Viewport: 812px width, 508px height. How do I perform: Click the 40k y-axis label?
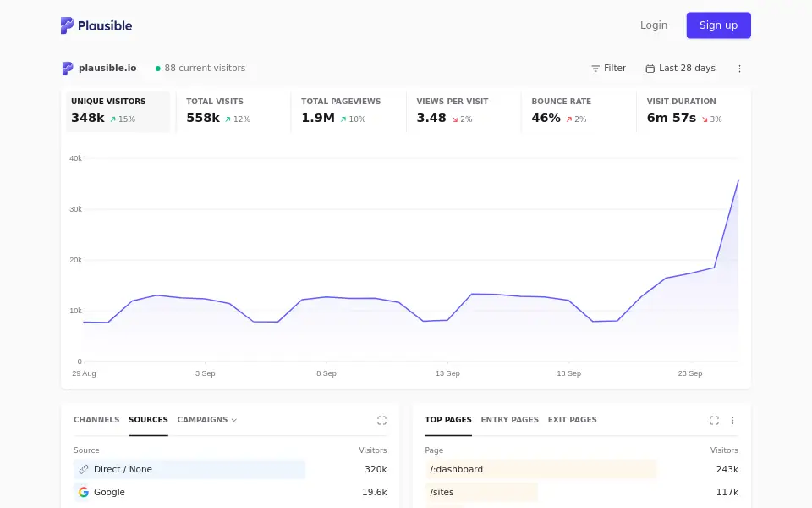(x=75, y=158)
